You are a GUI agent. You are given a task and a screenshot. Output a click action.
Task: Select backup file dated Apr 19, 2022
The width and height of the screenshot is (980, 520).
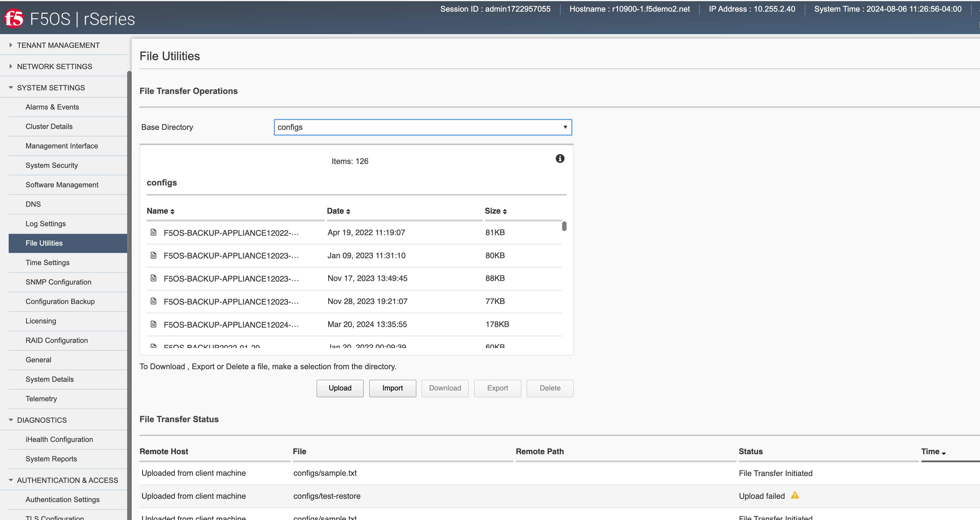pyautogui.click(x=354, y=232)
